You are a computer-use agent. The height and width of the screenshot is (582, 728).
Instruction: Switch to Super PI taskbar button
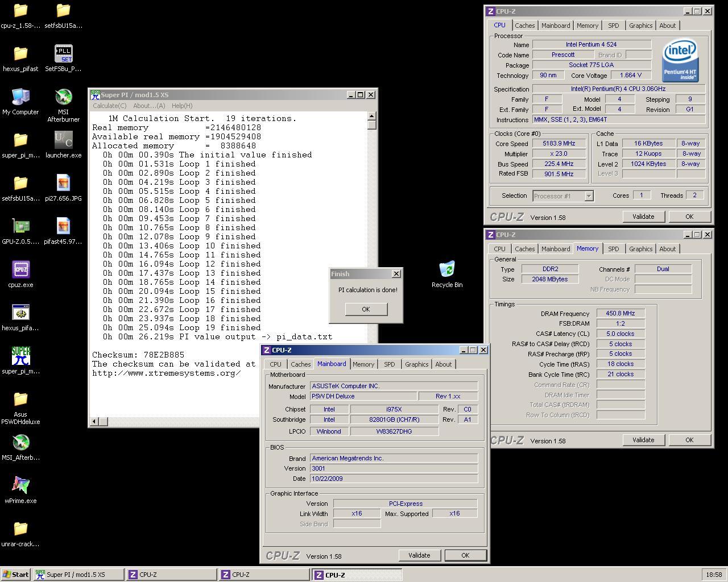[x=78, y=575]
